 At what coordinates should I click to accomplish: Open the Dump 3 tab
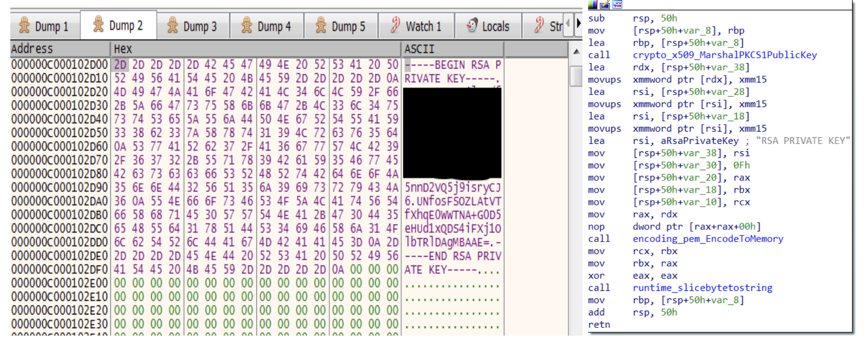[193, 26]
